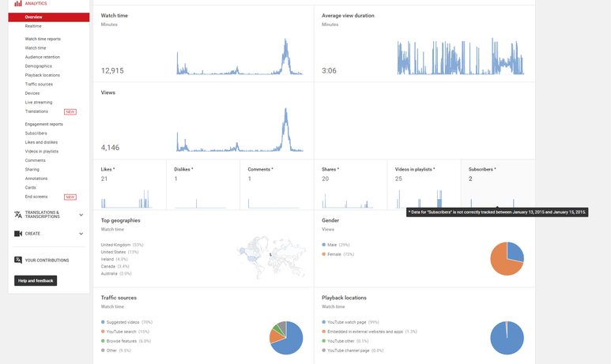Click the Translations & Transcriptions icon
This screenshot has width=611, height=364.
click(x=18, y=215)
